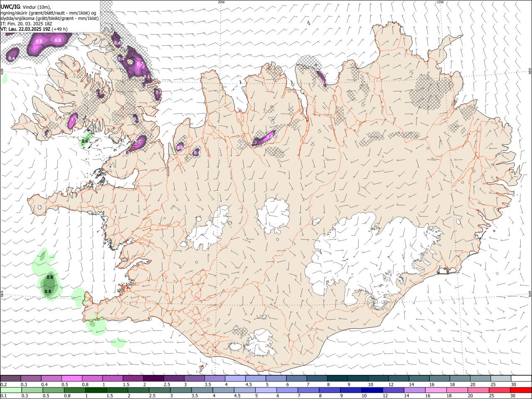532x399 pixels.
Task: Click the '4.5' number label in the upper legend row
Action: pyautogui.click(x=249, y=384)
